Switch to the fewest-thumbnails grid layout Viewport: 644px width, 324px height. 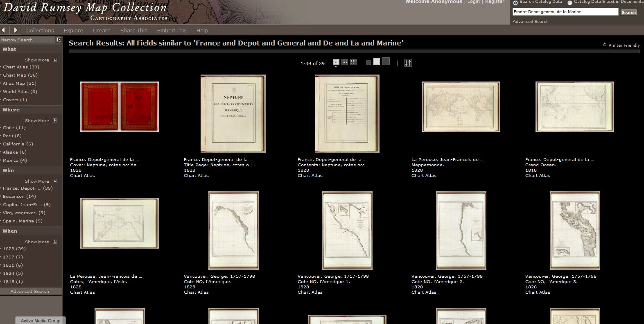[x=336, y=62]
